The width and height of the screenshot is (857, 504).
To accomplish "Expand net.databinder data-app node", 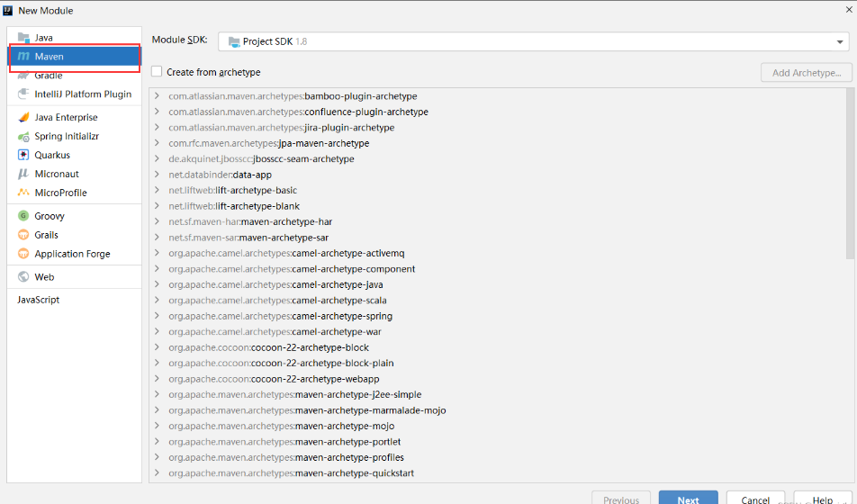I will pos(157,175).
